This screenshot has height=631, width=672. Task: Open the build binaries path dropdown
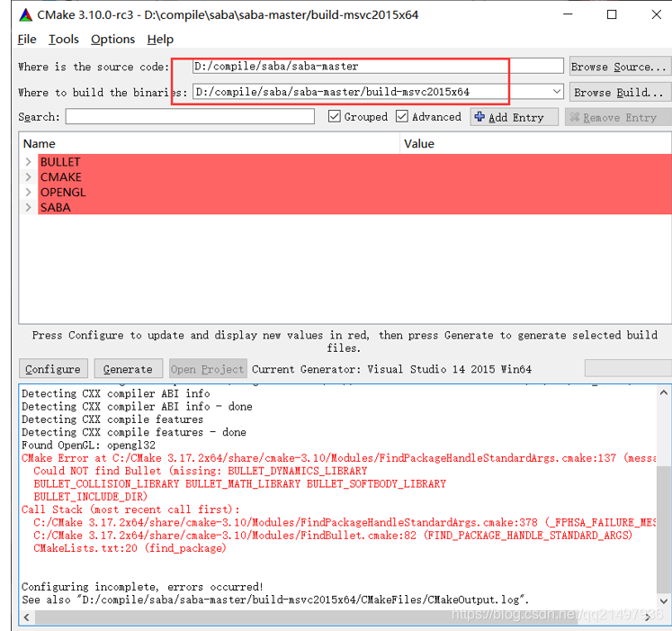click(556, 92)
